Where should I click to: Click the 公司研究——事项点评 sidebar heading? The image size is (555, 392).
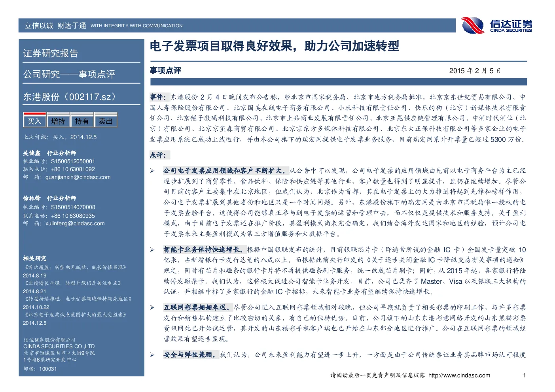[69, 74]
